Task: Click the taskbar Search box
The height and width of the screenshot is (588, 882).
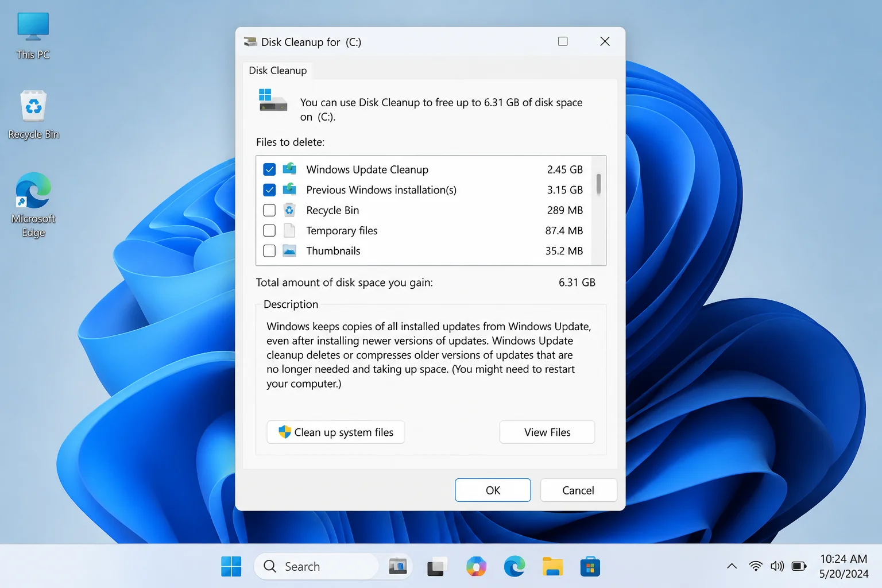Action: pos(316,567)
